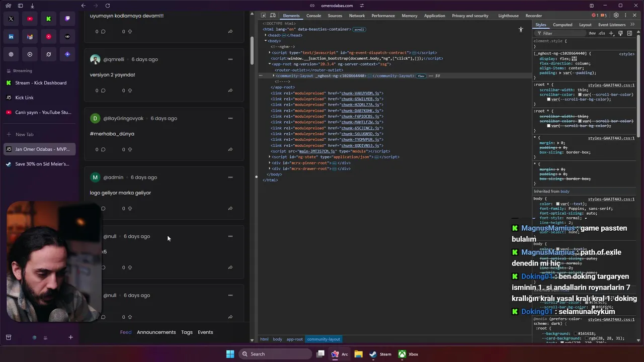
Task: Select the Stream - Kick Dashboard tab
Action: click(x=40, y=83)
